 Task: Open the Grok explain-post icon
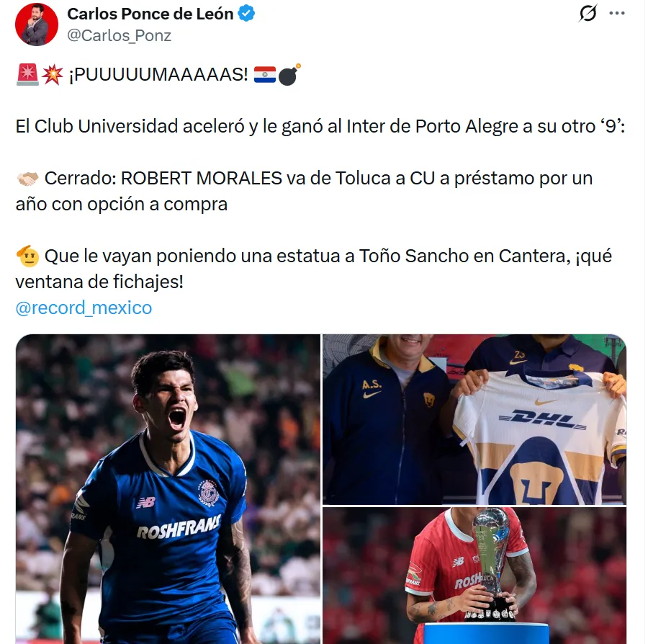click(x=588, y=14)
